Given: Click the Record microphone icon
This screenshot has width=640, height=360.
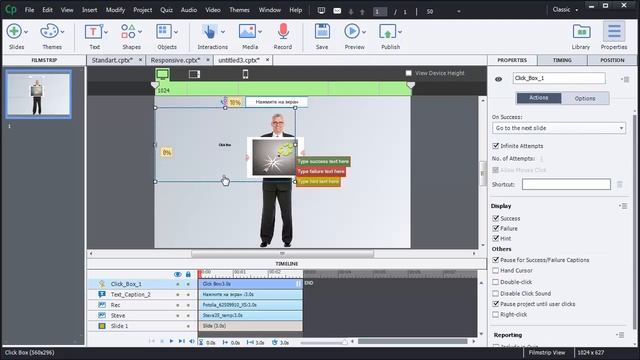Looking at the screenshot, I should pyautogui.click(x=283, y=31).
